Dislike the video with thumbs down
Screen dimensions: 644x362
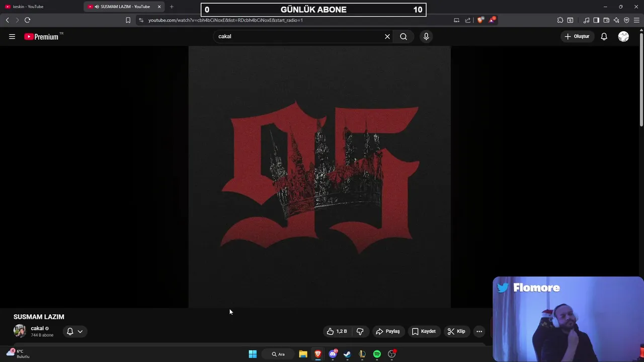coord(360,331)
